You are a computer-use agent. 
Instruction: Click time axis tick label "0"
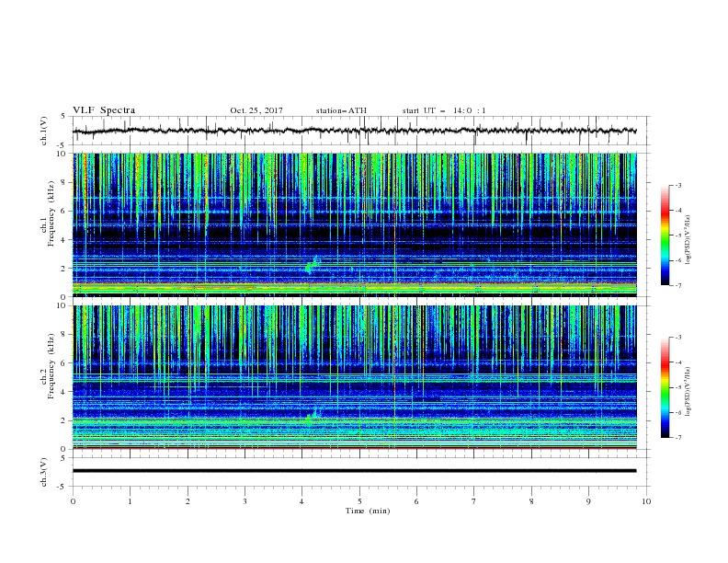(x=73, y=501)
